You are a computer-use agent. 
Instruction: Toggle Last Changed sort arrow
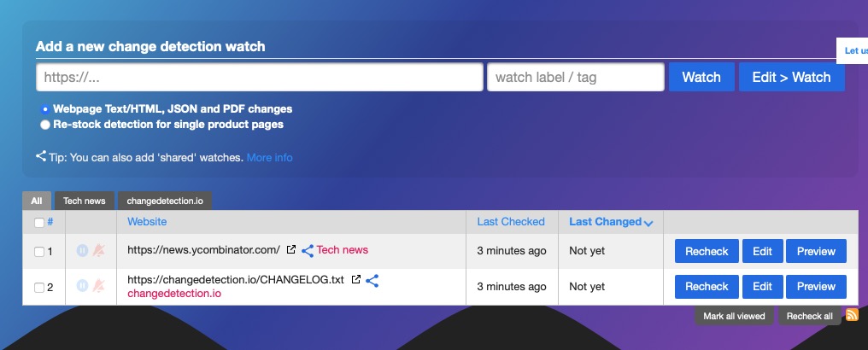(648, 223)
